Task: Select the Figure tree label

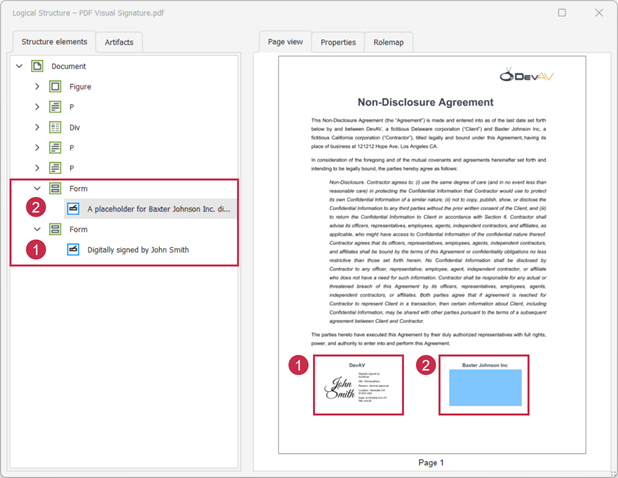Action: (80, 87)
